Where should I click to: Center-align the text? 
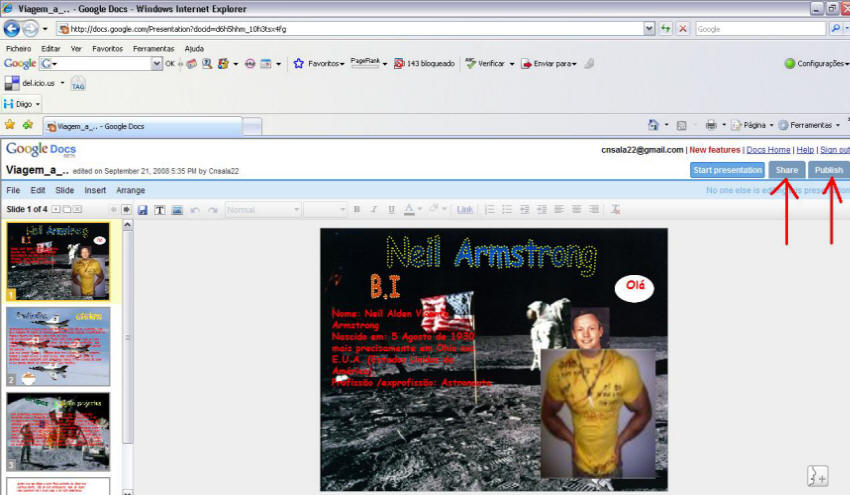(577, 209)
